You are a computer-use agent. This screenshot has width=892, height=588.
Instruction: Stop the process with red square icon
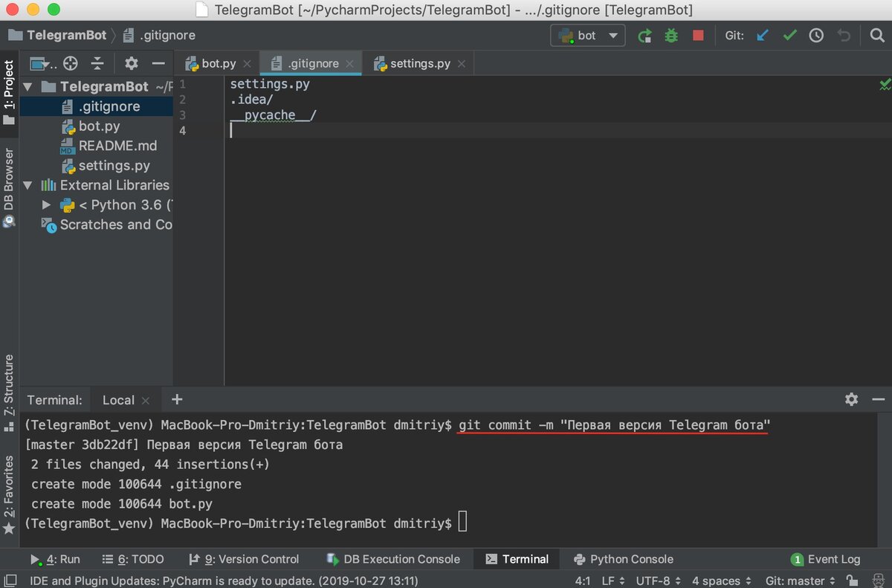[697, 35]
